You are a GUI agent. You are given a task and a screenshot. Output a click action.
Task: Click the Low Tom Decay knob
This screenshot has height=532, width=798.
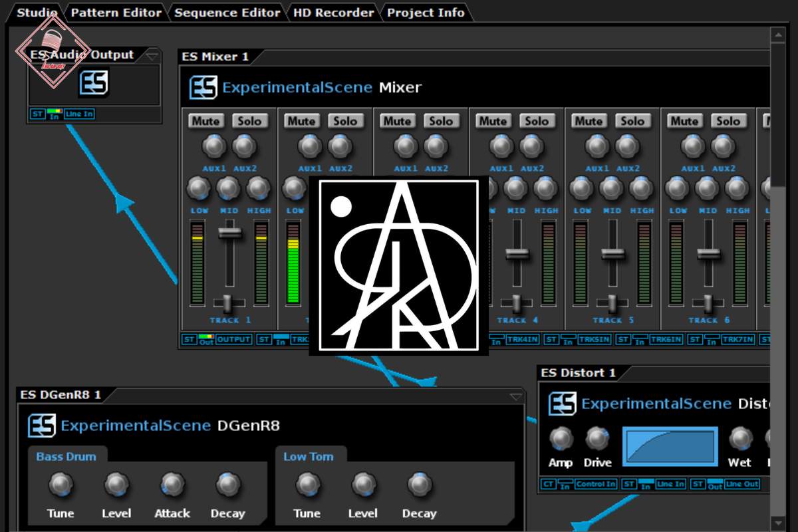tap(419, 485)
